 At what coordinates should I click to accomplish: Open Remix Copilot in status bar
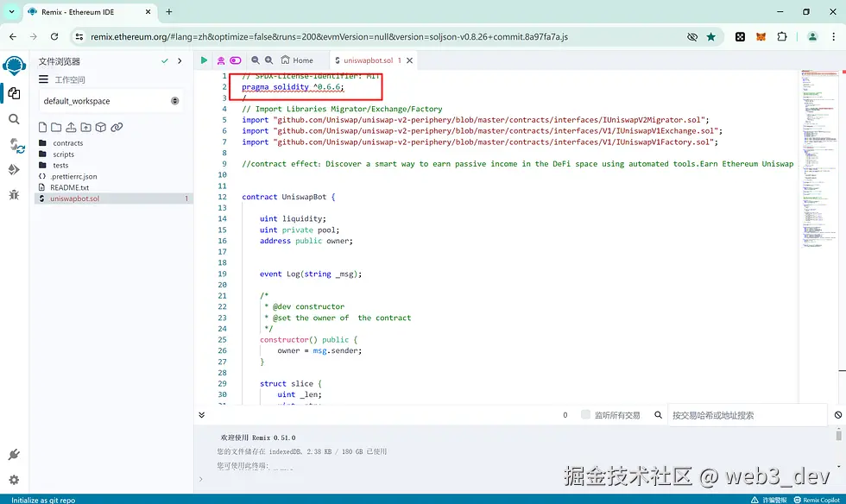pos(817,501)
